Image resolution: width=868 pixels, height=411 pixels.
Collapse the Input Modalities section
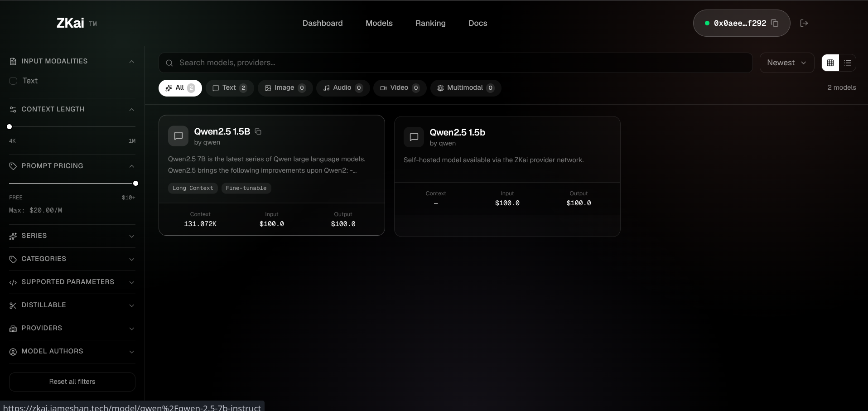tap(132, 62)
